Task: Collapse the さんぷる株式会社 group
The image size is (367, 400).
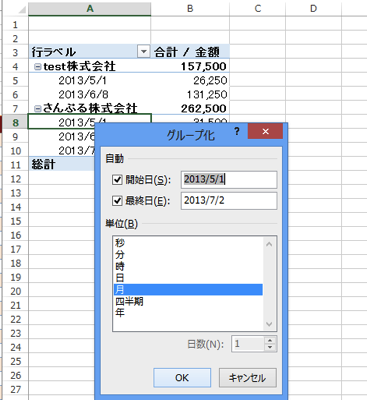Action: (38, 108)
